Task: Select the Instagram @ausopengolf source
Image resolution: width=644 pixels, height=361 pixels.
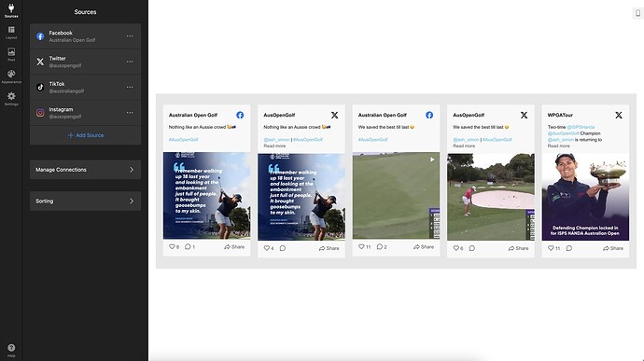Action: coord(86,113)
